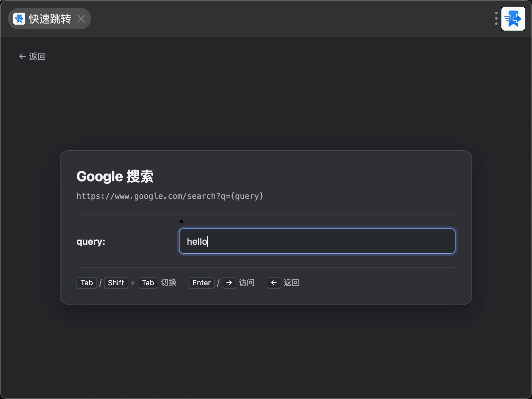This screenshot has height=399, width=532.
Task: Click the left arrow key hint at bottom
Action: [x=274, y=283]
